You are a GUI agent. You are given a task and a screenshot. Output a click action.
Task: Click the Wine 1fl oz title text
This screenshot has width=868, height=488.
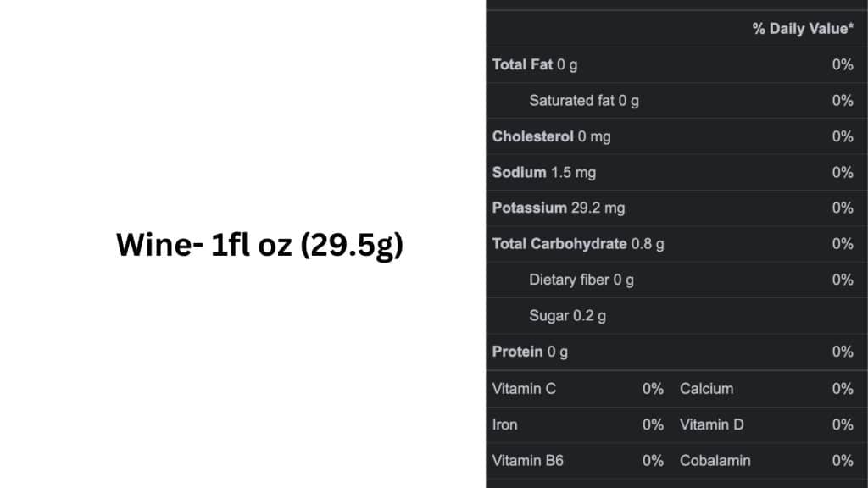click(259, 245)
